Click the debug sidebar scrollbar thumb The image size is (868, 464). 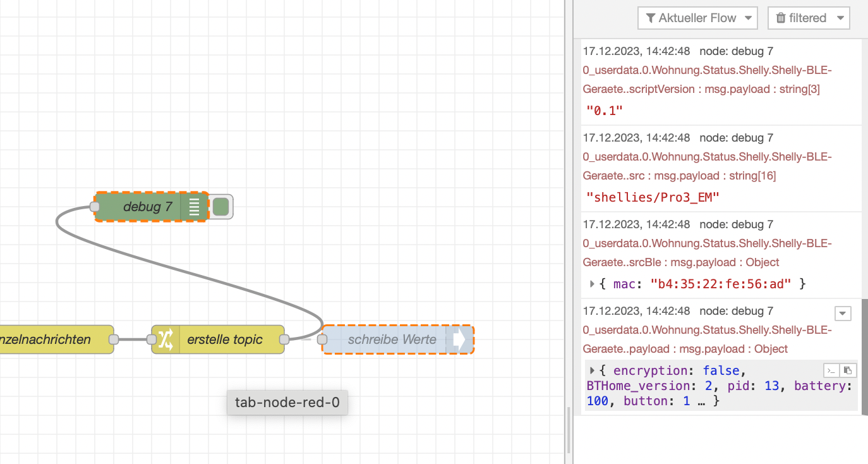click(x=864, y=357)
